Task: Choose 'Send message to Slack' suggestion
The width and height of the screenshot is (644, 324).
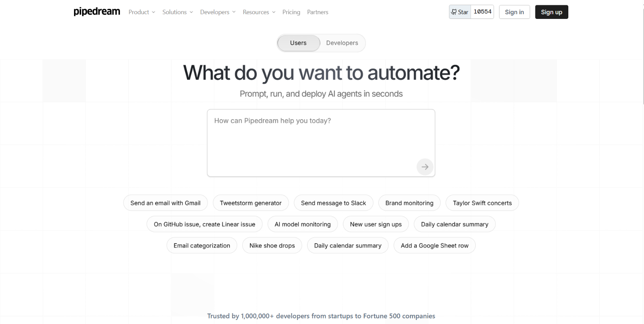Action: [333, 203]
